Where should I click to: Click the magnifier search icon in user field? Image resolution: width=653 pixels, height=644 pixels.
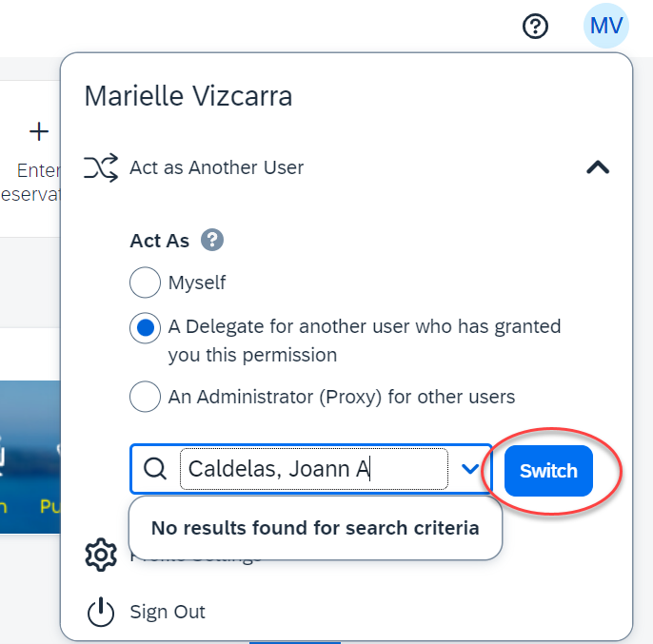pyautogui.click(x=154, y=468)
